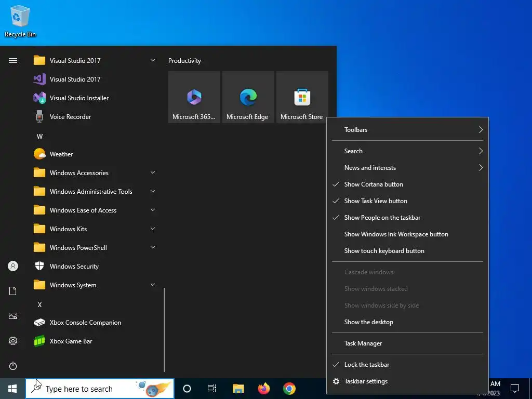Click the taskbar clock showing AM
Screen dimensions: 532x399
tap(495, 389)
